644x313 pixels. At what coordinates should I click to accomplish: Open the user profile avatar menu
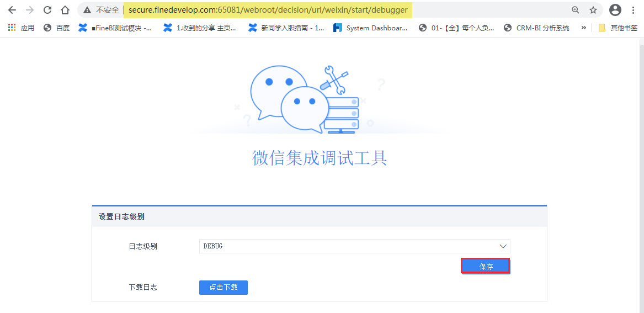pyautogui.click(x=615, y=10)
